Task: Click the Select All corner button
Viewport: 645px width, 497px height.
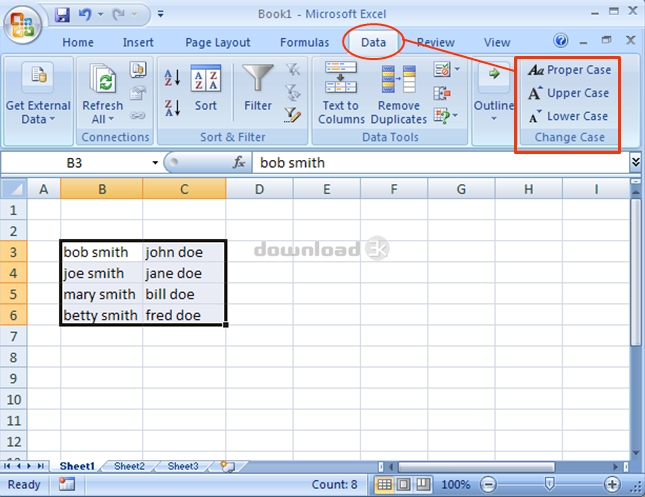Action: 14,189
